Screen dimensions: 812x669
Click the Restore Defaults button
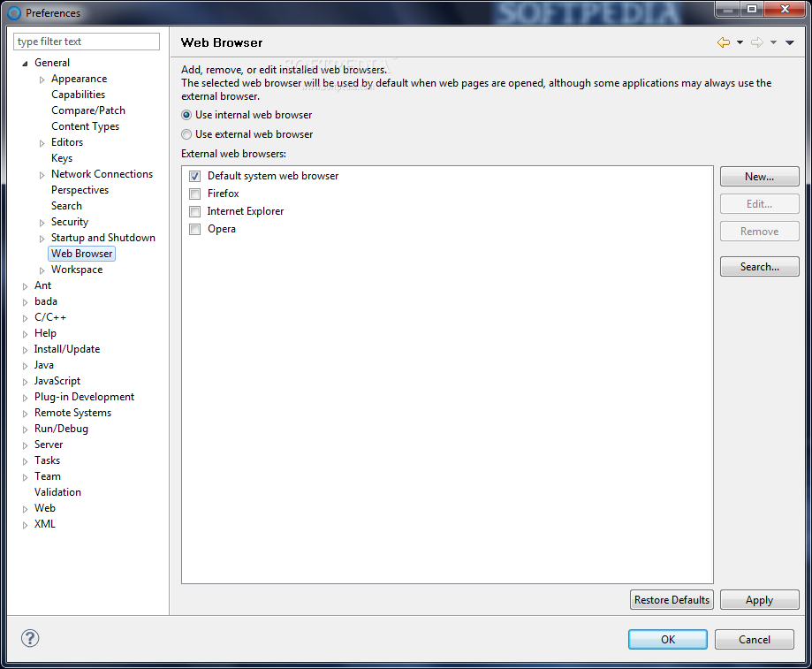(672, 599)
